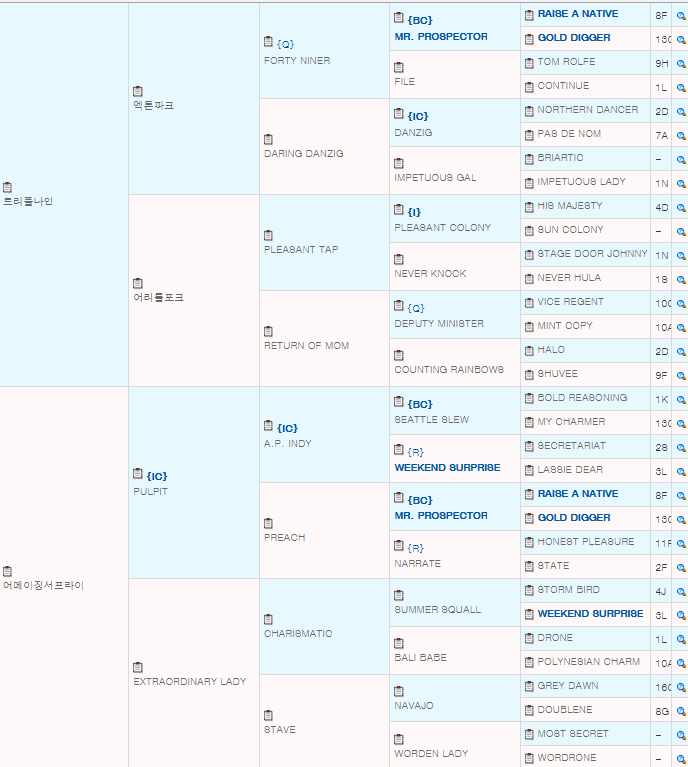This screenshot has height=767, width=688.
Task: Click the magnifier icon in HONEST PLEASURE row
Action: click(x=681, y=543)
